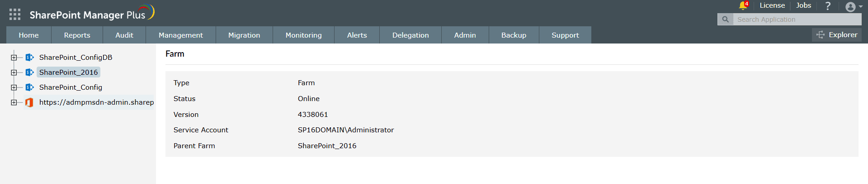
Task: Open the apps grid launcher icon
Action: coord(15,15)
